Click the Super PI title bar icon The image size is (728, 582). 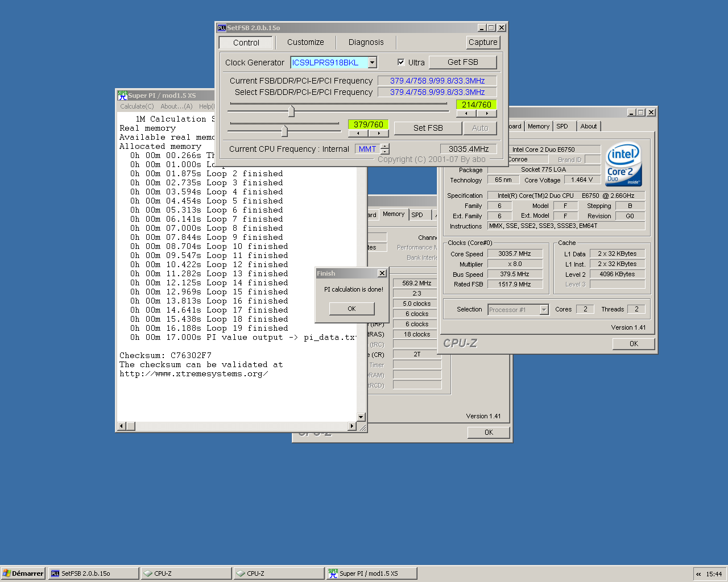122,95
